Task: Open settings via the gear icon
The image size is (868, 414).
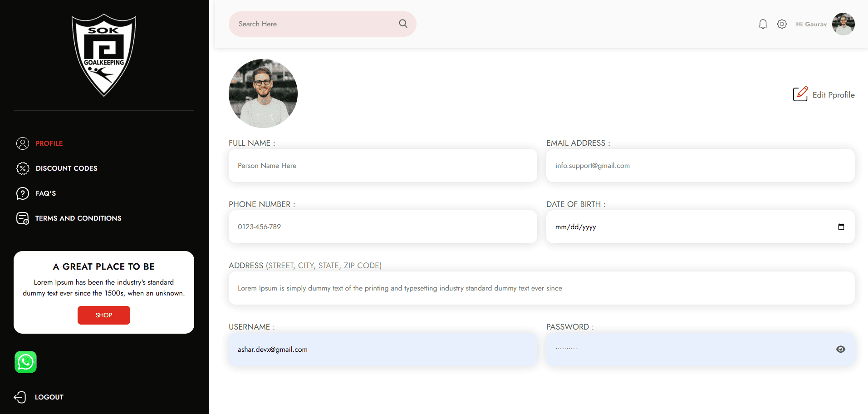Action: [781, 24]
